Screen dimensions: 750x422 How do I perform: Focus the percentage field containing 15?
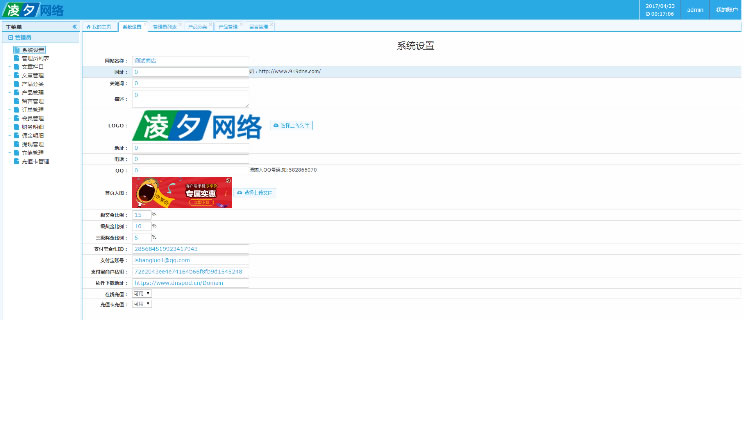pyautogui.click(x=142, y=215)
